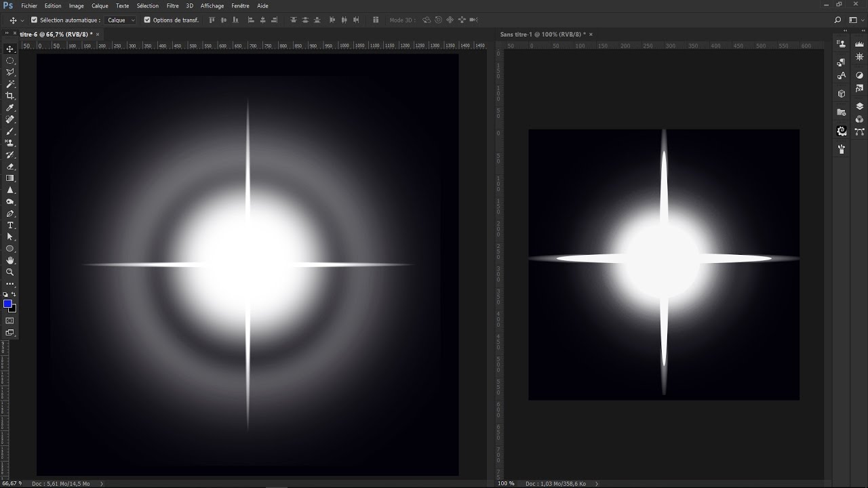Viewport: 868px width, 488px height.
Task: Open the Edition menu
Action: click(53, 5)
